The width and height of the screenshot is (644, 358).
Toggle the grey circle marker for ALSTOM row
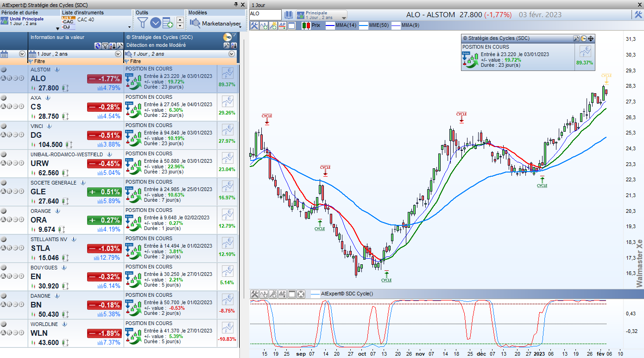pyautogui.click(x=4, y=70)
